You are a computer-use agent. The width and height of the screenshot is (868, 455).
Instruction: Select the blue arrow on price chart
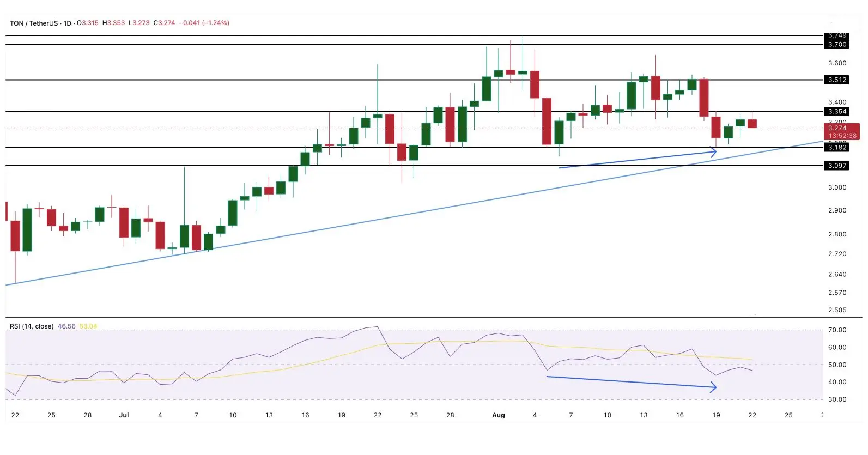pos(638,160)
